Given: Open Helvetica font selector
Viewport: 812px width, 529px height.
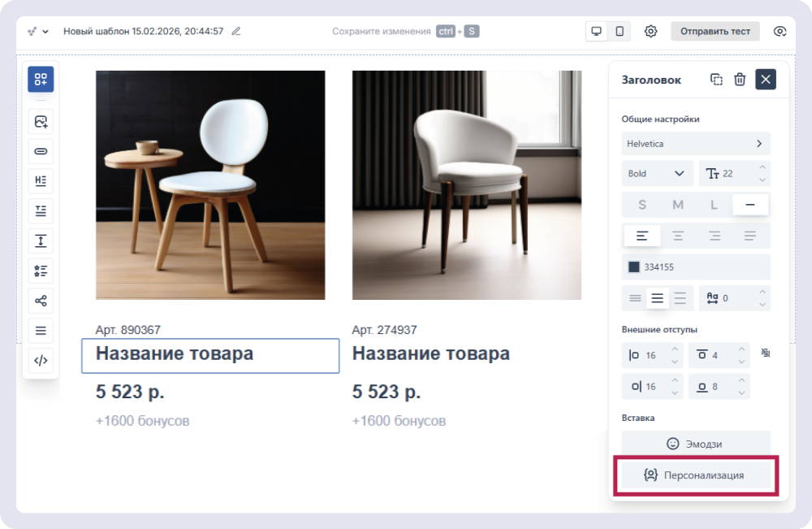Looking at the screenshot, I should click(696, 144).
